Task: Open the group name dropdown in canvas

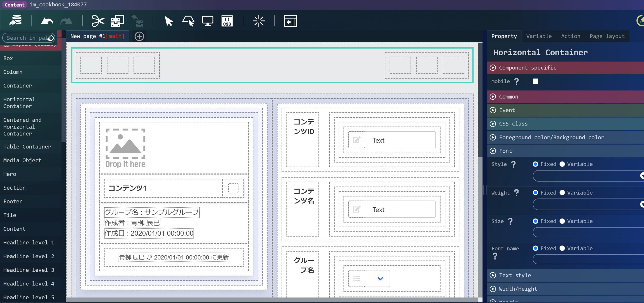Action: [380, 278]
